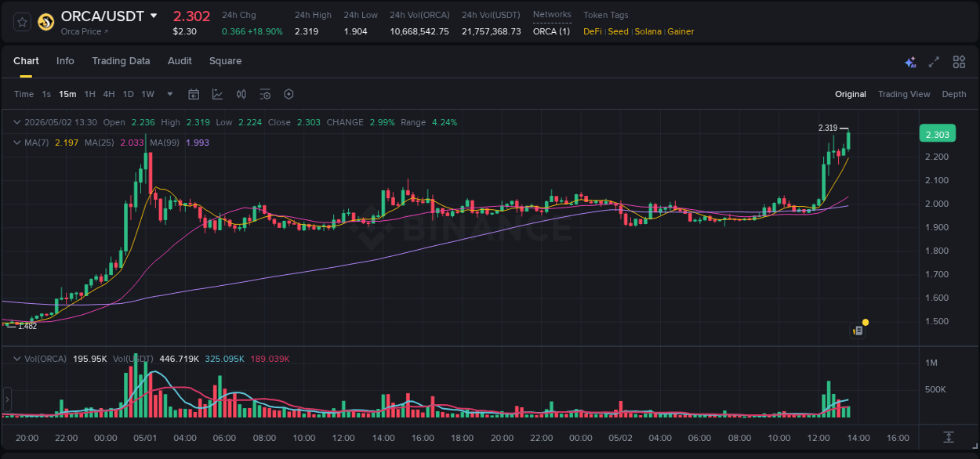
Task: Open the chart layout grid icon
Action: (x=959, y=62)
